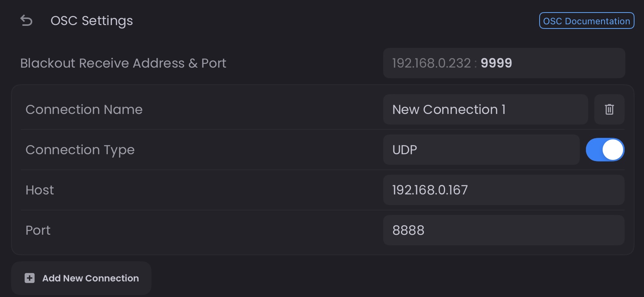
Task: Delete New Connection 1 using the trash icon
Action: 609,109
